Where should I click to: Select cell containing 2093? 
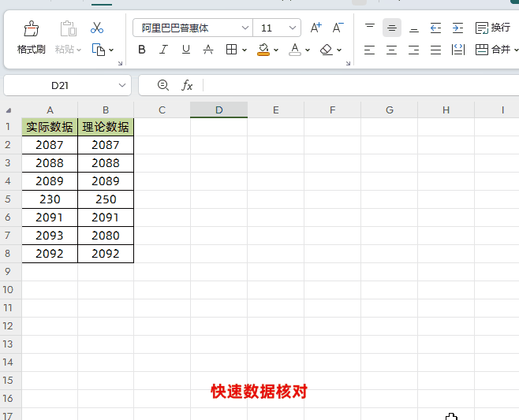(x=50, y=236)
